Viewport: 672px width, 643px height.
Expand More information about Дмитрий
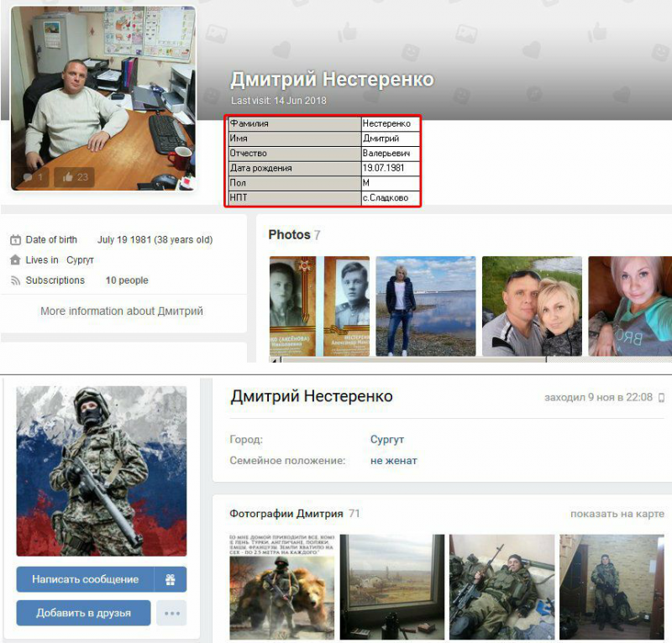click(x=122, y=311)
